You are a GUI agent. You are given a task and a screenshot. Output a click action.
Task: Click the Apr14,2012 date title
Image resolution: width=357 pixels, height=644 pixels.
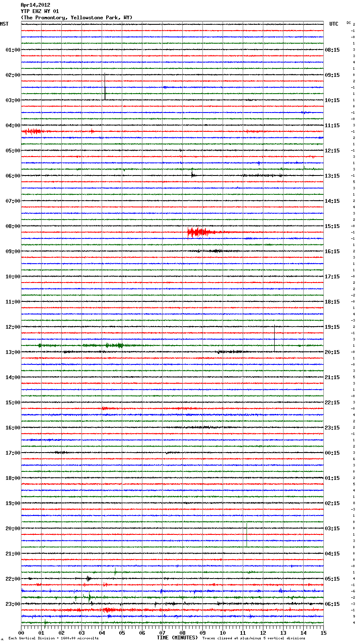(x=35, y=5)
